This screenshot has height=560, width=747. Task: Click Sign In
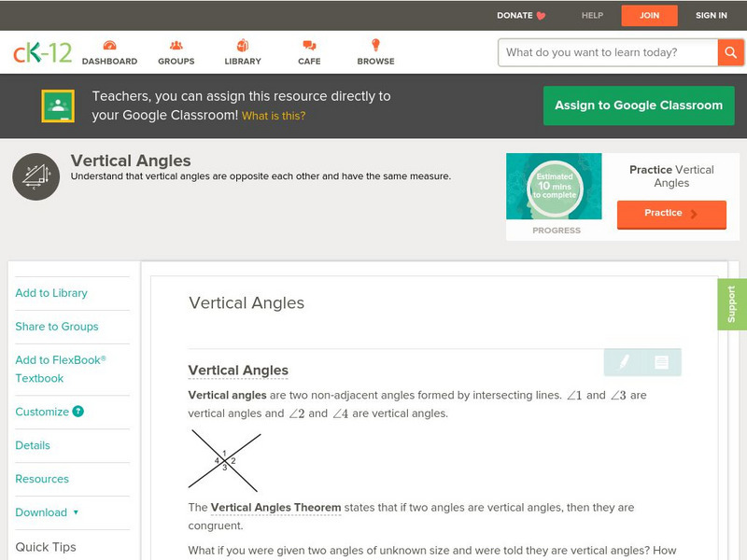[x=712, y=16]
